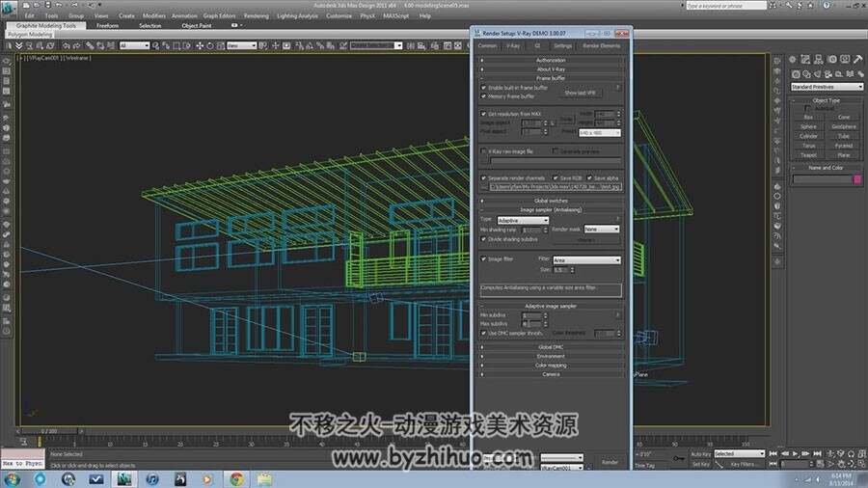Expand the Authorization rollout
Screen dimensions: 868x488
point(552,60)
